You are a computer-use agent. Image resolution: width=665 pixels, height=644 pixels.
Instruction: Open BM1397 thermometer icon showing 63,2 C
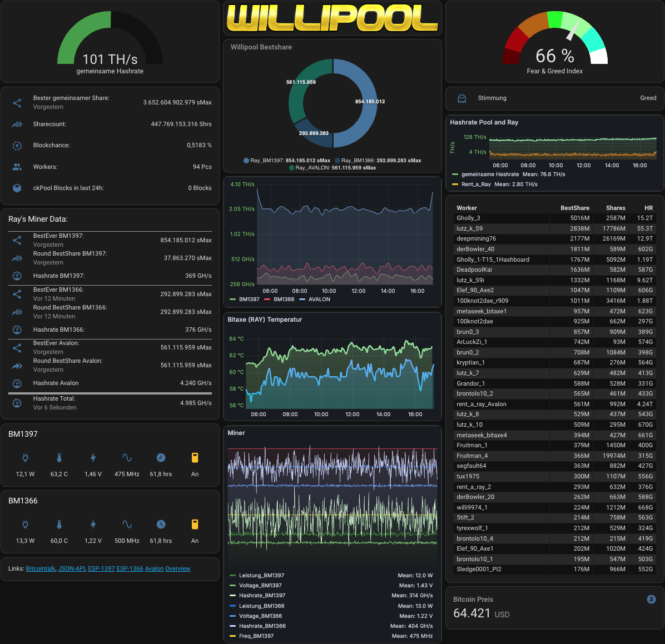[59, 458]
